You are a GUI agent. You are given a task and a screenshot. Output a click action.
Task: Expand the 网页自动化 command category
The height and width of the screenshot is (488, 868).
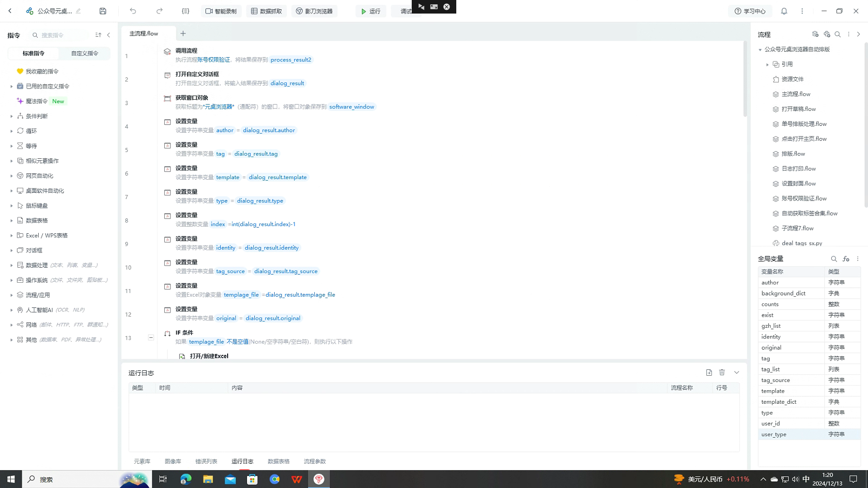coord(12,176)
